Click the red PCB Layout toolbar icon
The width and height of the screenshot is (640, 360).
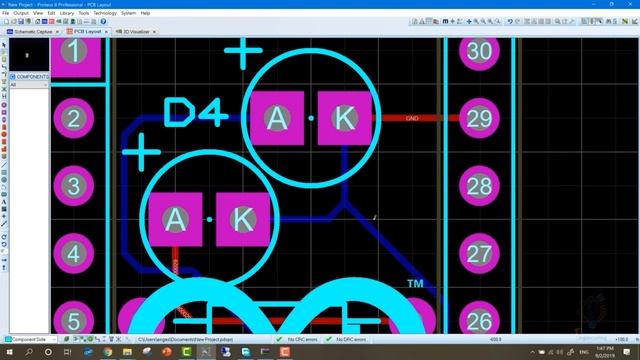click(51, 21)
